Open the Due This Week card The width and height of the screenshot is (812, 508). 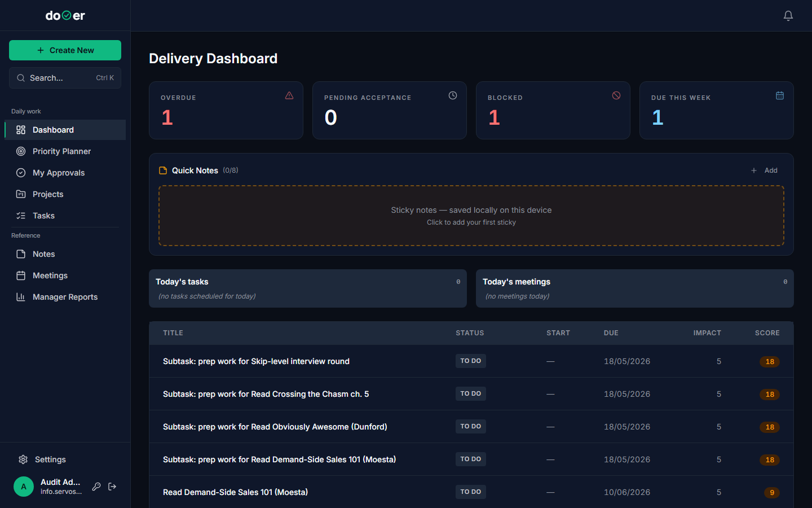tap(717, 111)
